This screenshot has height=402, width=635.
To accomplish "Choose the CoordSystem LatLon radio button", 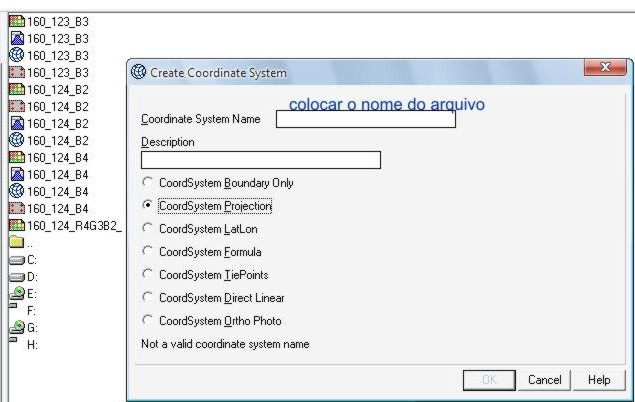I will 149,229.
